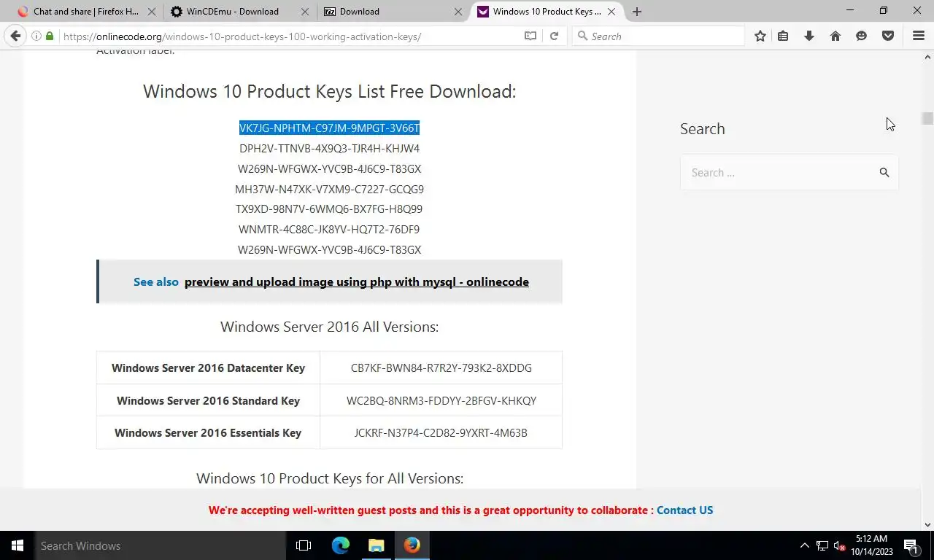Click the green padlock security icon
The width and height of the screenshot is (934, 560).
tap(50, 36)
